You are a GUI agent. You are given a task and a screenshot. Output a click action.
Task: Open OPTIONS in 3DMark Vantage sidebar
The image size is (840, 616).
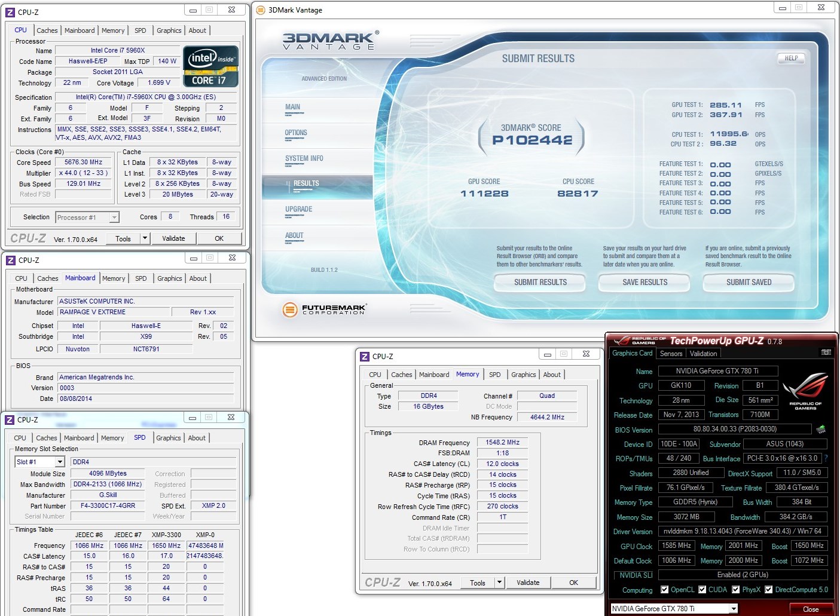point(296,133)
